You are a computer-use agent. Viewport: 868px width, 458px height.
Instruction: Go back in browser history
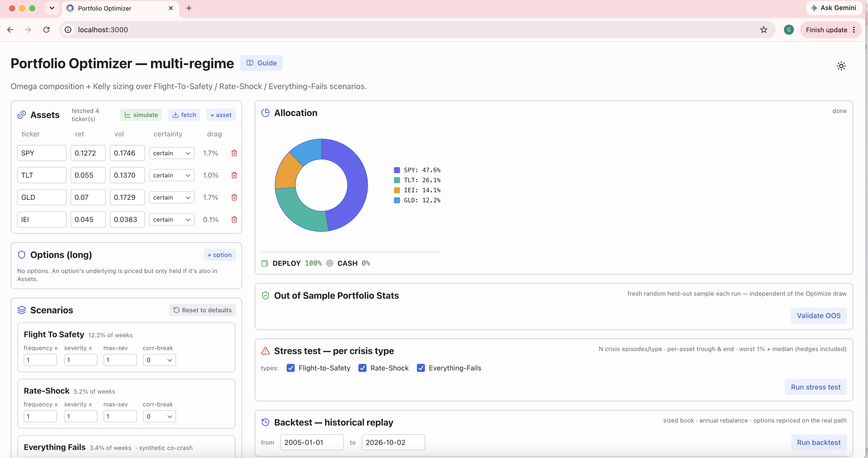point(10,30)
